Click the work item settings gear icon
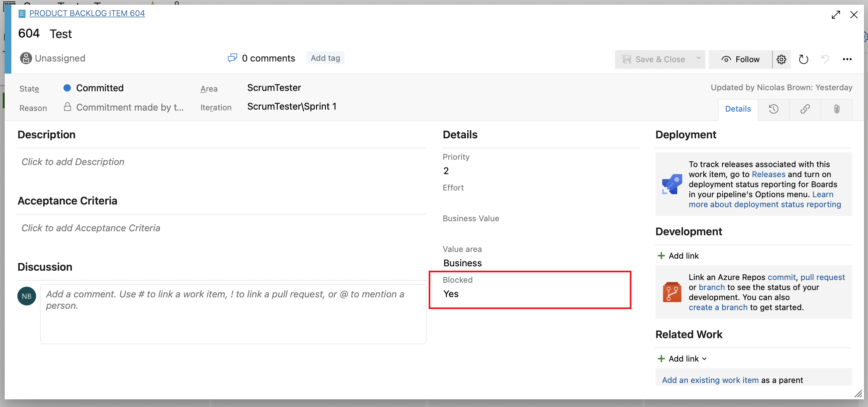Viewport: 868px width, 407px height. [781, 59]
